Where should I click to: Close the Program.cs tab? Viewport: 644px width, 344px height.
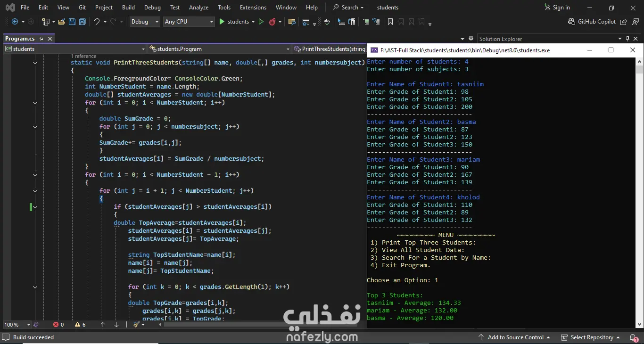click(50, 39)
